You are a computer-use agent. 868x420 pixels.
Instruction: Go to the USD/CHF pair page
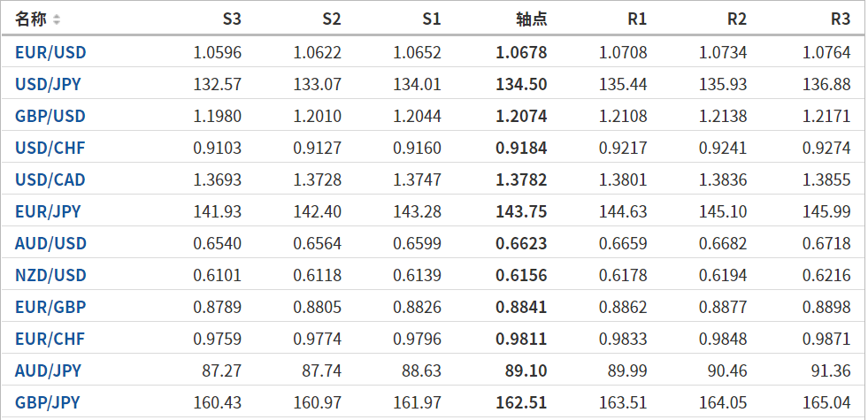[50, 148]
